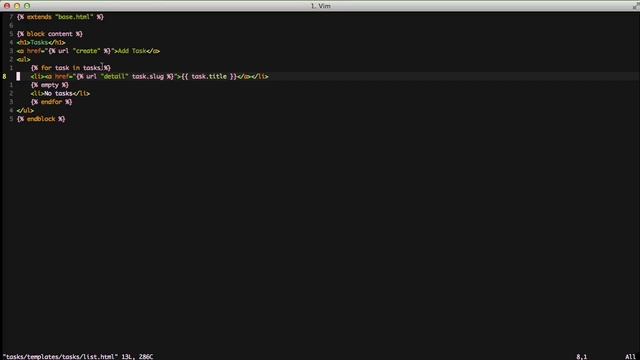Image resolution: width=640 pixels, height=360 pixels.
Task: Click the 'for task in tasks' line
Action: pyautogui.click(x=71, y=68)
